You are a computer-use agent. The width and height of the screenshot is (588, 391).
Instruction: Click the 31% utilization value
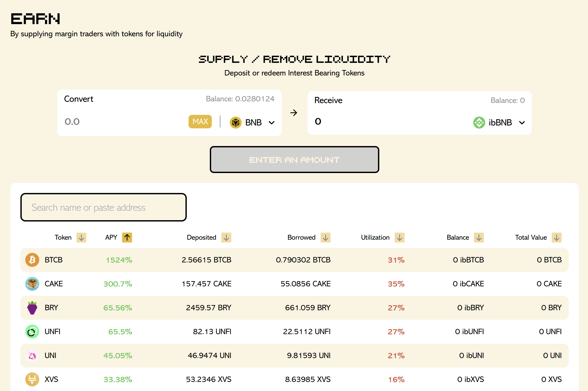396,260
